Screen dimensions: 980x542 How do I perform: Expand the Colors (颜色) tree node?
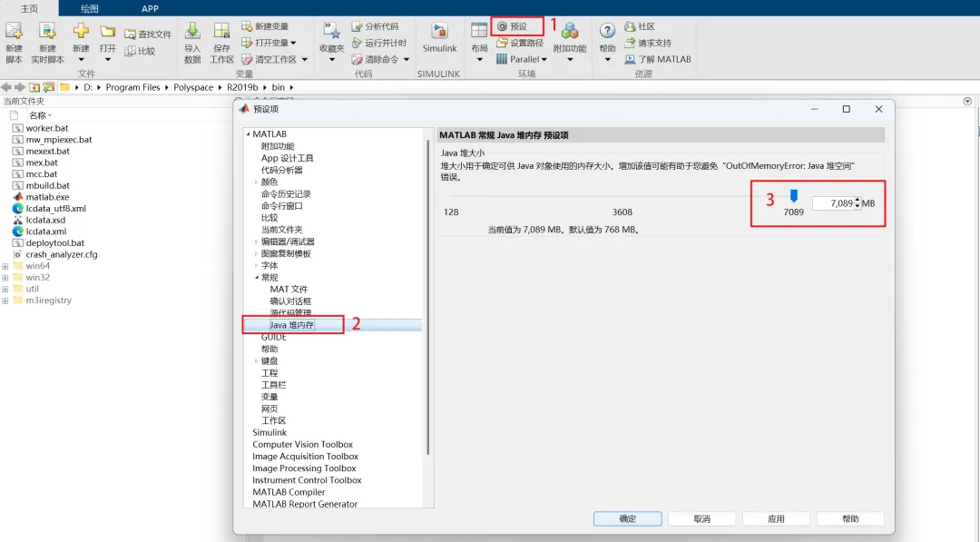pos(256,182)
